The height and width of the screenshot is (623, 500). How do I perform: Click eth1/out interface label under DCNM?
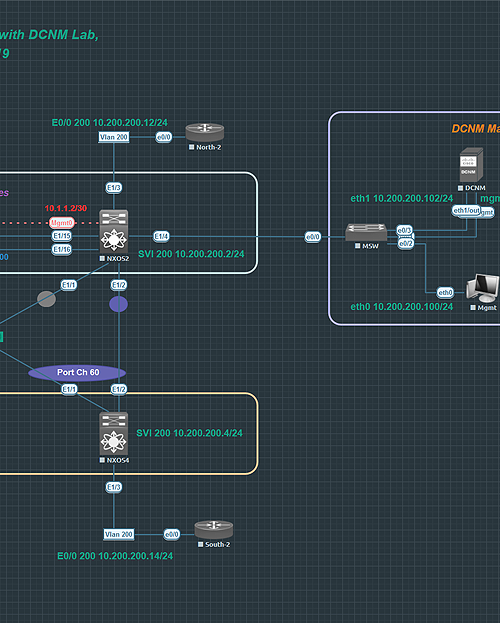point(466,210)
